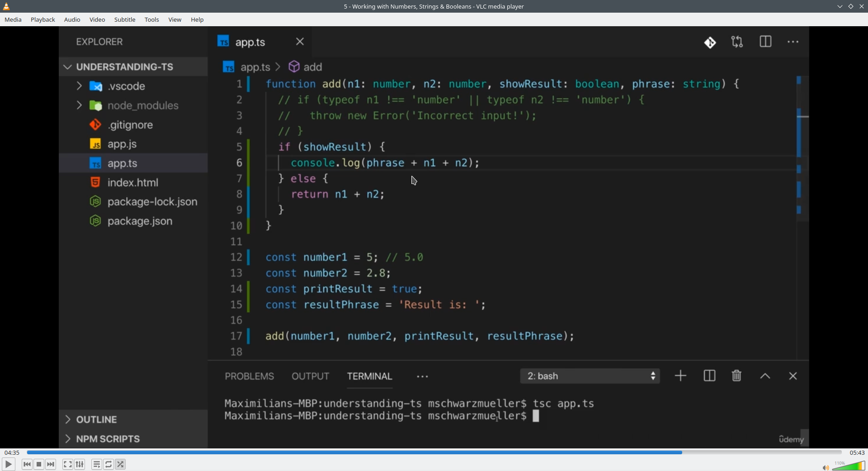Viewport: 868px width, 471px height.
Task: Click the 'const printResult = true;' line
Action: tap(344, 289)
